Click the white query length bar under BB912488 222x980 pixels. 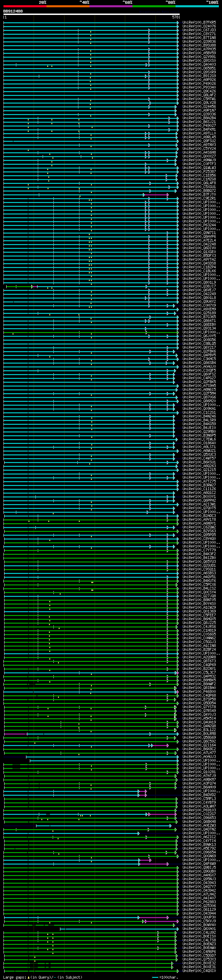click(91, 14)
